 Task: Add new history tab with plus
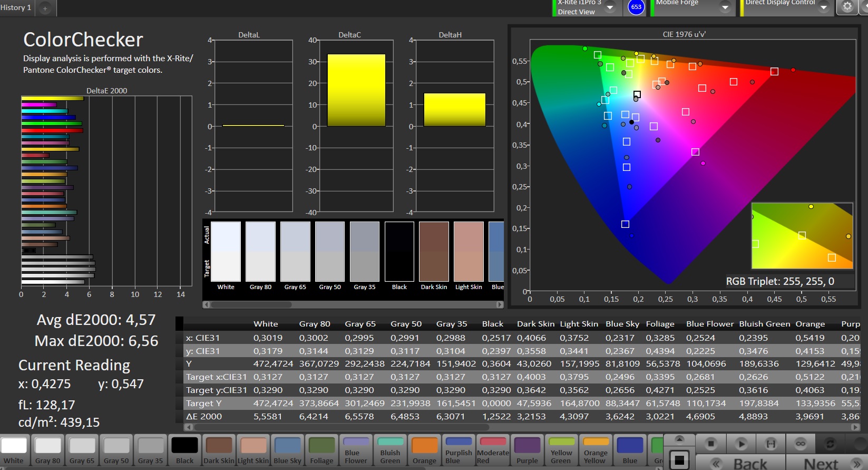[x=45, y=8]
